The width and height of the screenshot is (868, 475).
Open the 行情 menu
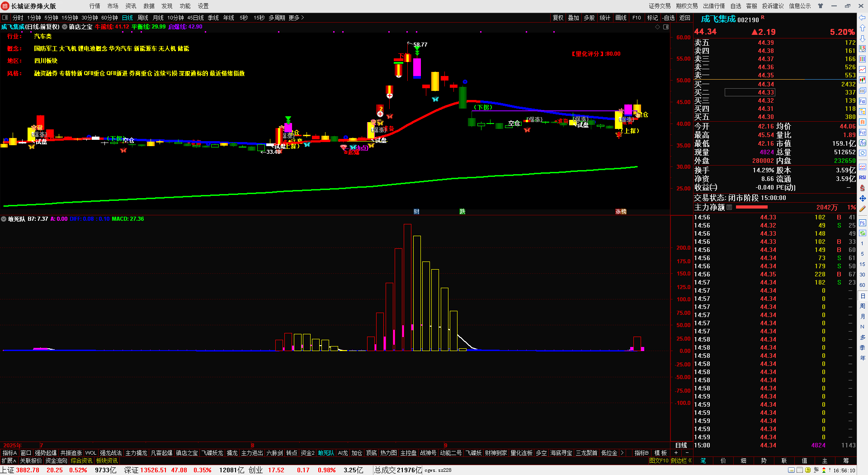95,6
